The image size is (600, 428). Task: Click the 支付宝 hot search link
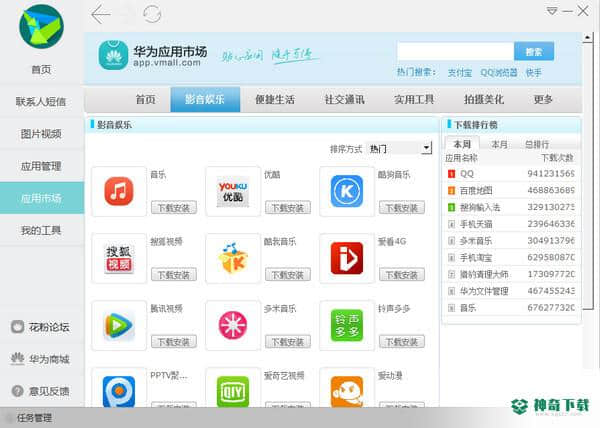[460, 72]
